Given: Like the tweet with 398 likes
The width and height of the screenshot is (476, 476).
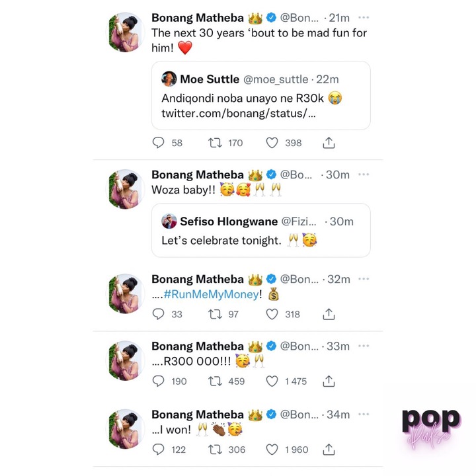Looking at the screenshot, I should [x=272, y=143].
